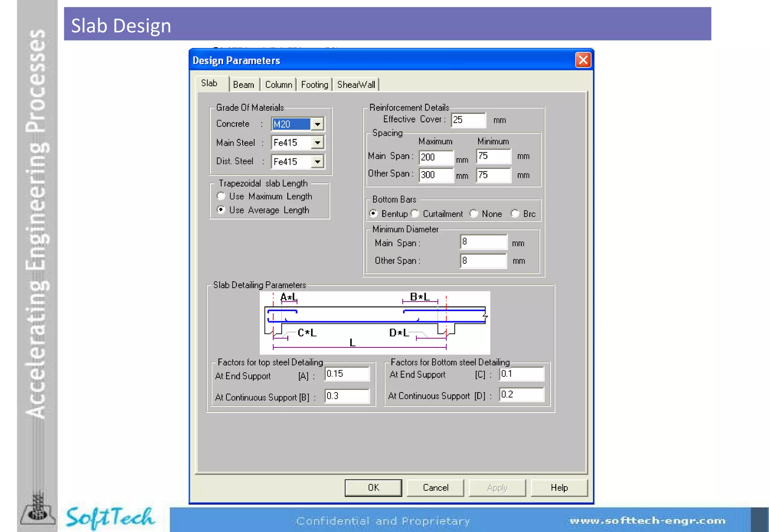Close the Design Parameters dialog
The width and height of the screenshot is (769, 532).
tap(583, 60)
